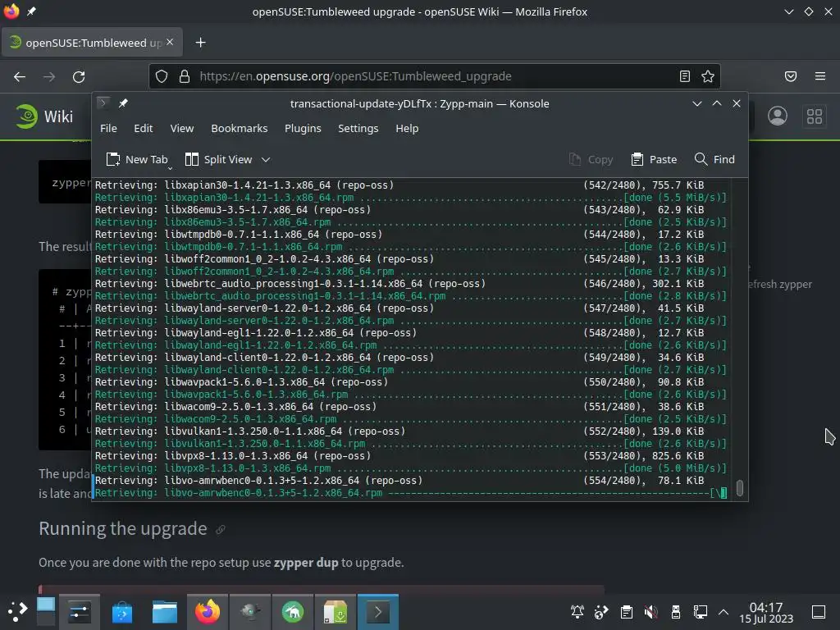Click Paste in Konsole toolbar
The width and height of the screenshot is (840, 630).
(x=654, y=159)
